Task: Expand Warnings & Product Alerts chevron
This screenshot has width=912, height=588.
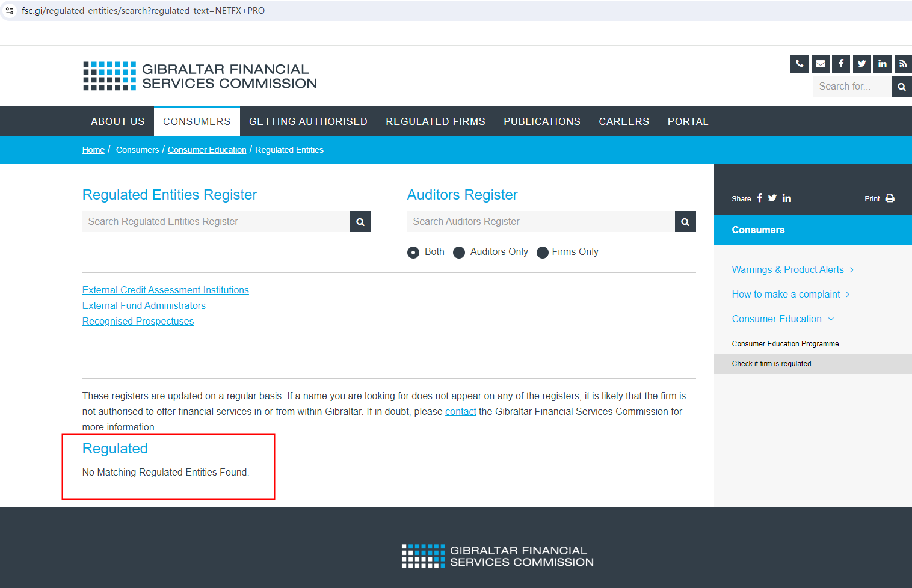Action: (852, 270)
